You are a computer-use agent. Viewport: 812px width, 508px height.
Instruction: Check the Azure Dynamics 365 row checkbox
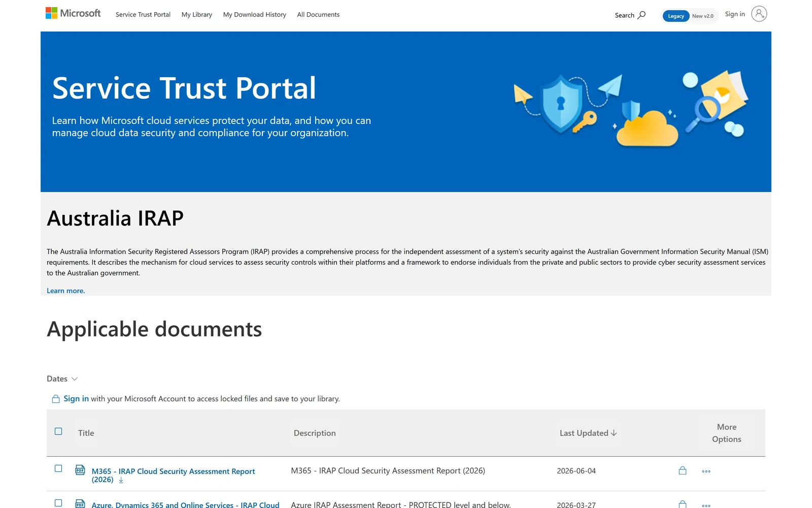(x=58, y=503)
